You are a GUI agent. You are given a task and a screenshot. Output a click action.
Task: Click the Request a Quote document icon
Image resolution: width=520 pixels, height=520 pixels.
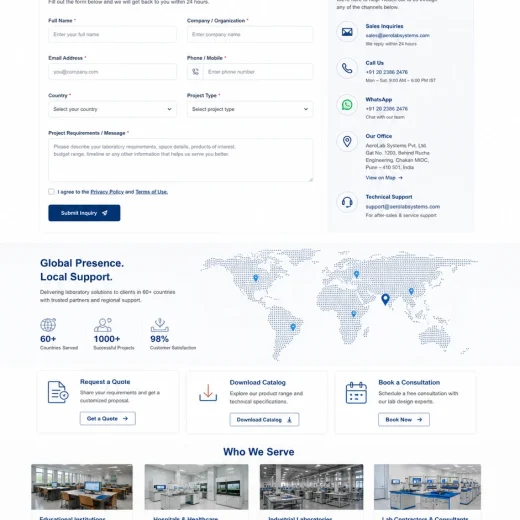coord(58,392)
